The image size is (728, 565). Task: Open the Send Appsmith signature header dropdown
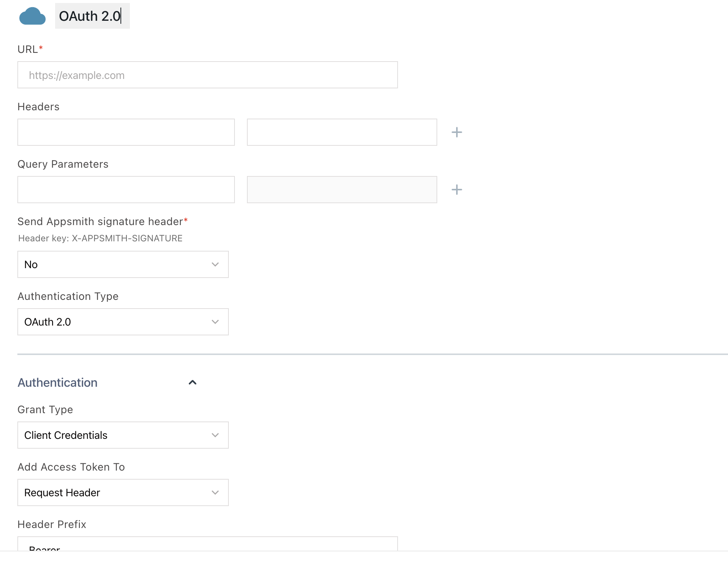click(123, 264)
